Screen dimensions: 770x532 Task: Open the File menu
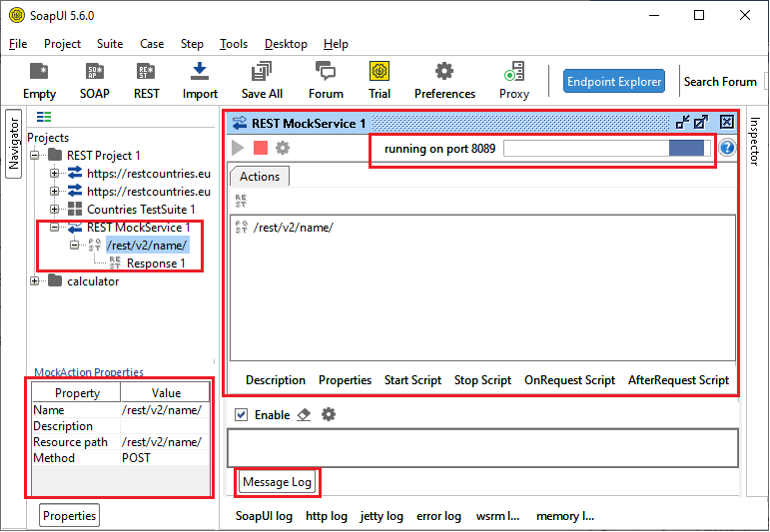pos(18,44)
